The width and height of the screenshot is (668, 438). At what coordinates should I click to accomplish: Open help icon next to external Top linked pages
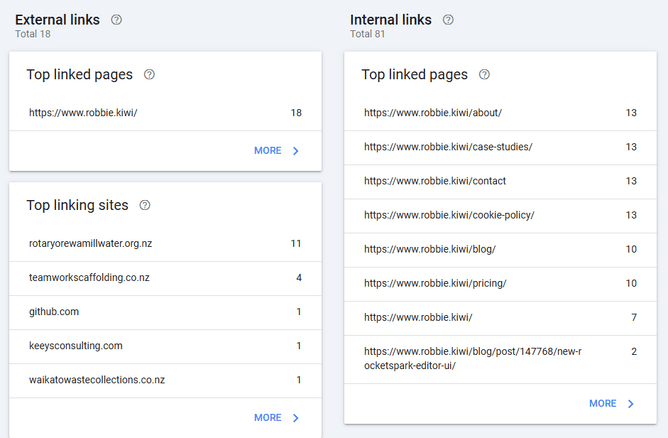(150, 75)
